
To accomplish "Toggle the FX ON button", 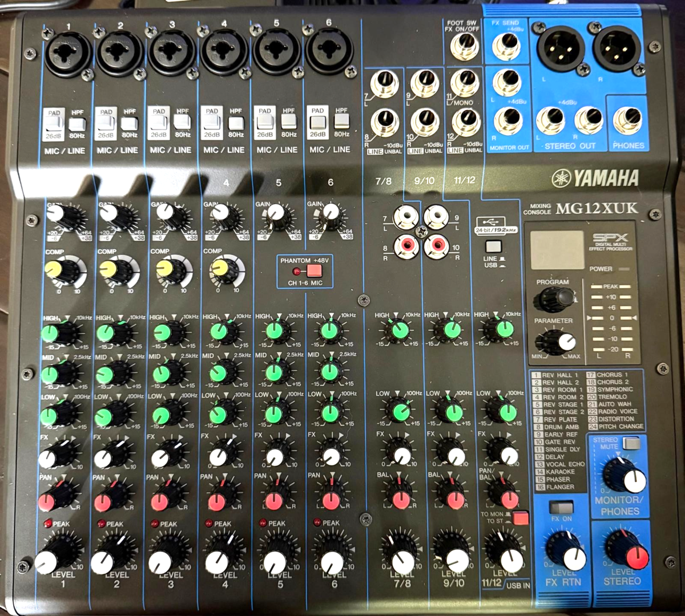I will [x=562, y=507].
